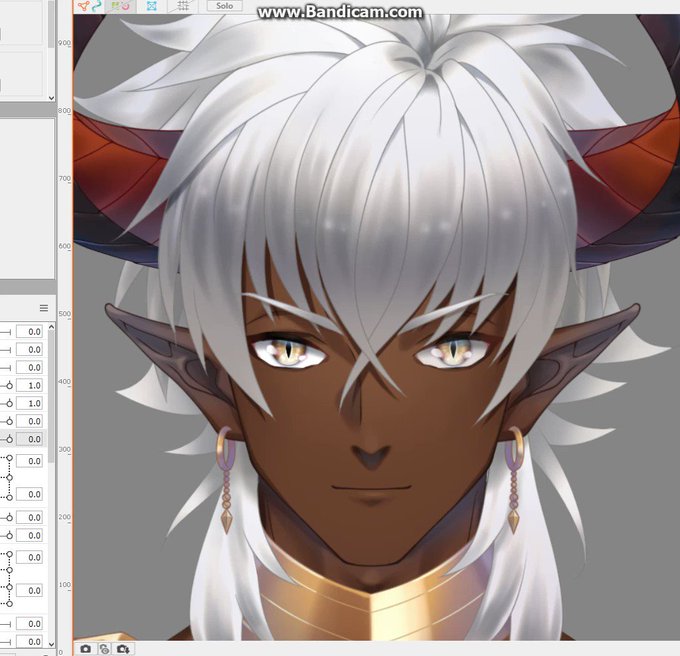
Task: Select the teal curved path tool icon
Action: tap(97, 6)
